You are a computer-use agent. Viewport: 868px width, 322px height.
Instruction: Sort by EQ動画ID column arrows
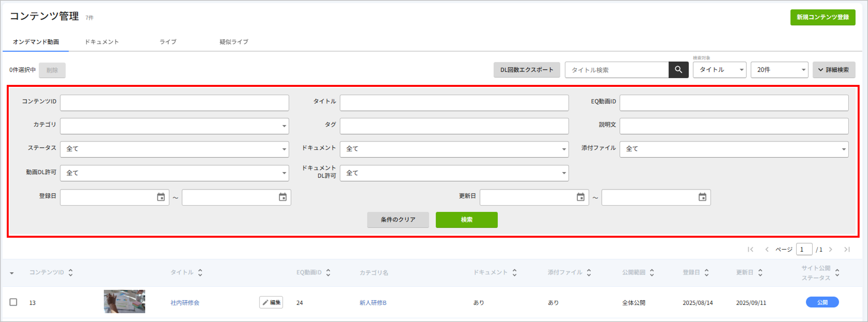tap(328, 272)
